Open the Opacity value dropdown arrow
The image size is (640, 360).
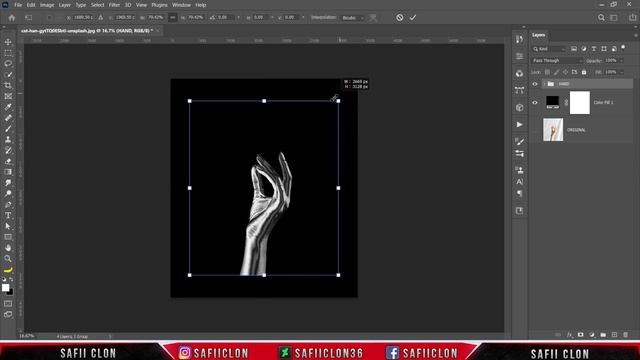622,60
